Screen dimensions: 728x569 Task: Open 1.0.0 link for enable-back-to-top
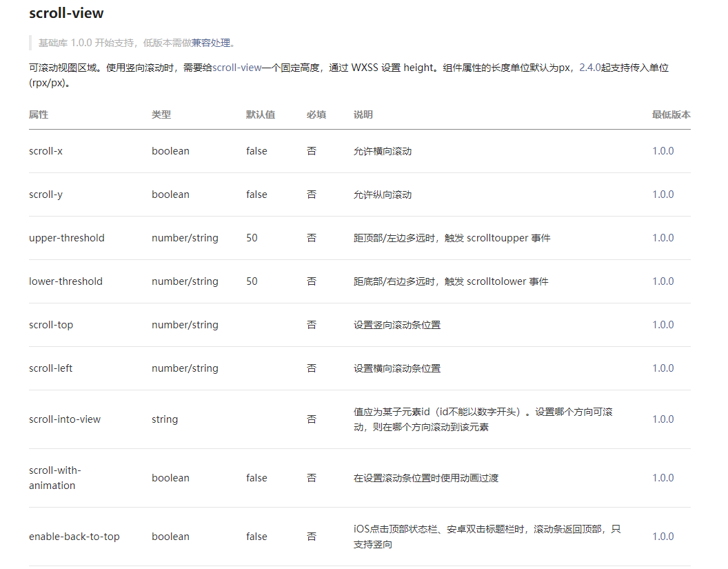663,536
